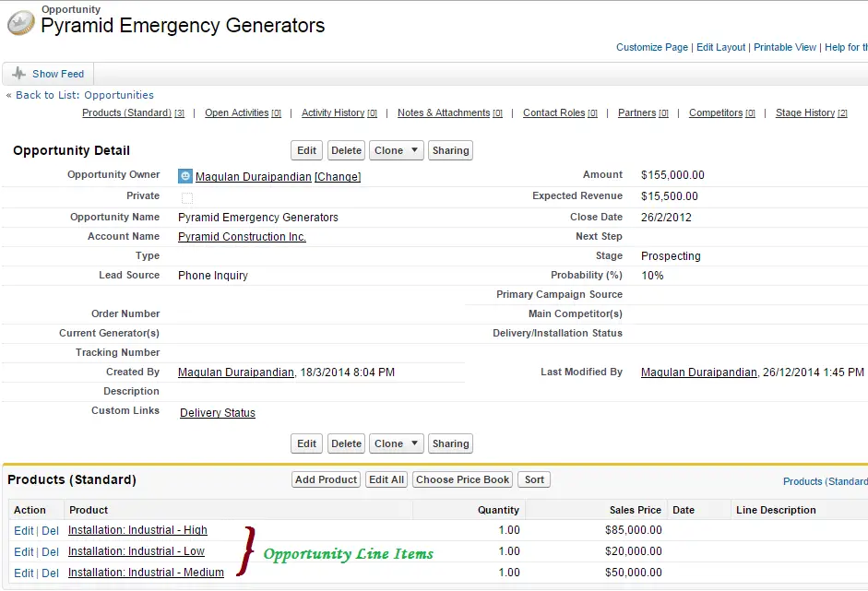The height and width of the screenshot is (591, 868).
Task: Edit the Installation: Industrial - High line item
Action: [x=24, y=531]
